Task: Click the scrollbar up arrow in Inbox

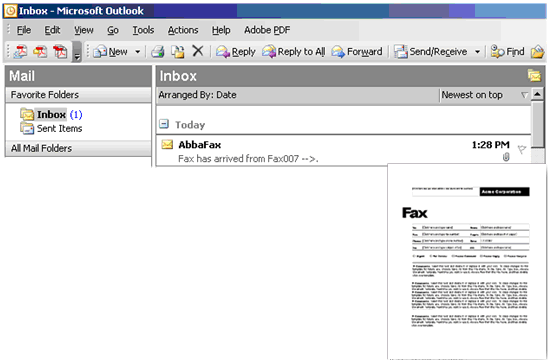Action: 538,94
